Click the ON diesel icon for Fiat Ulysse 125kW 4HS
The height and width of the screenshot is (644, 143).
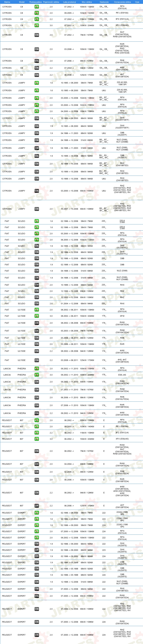[37, 360]
